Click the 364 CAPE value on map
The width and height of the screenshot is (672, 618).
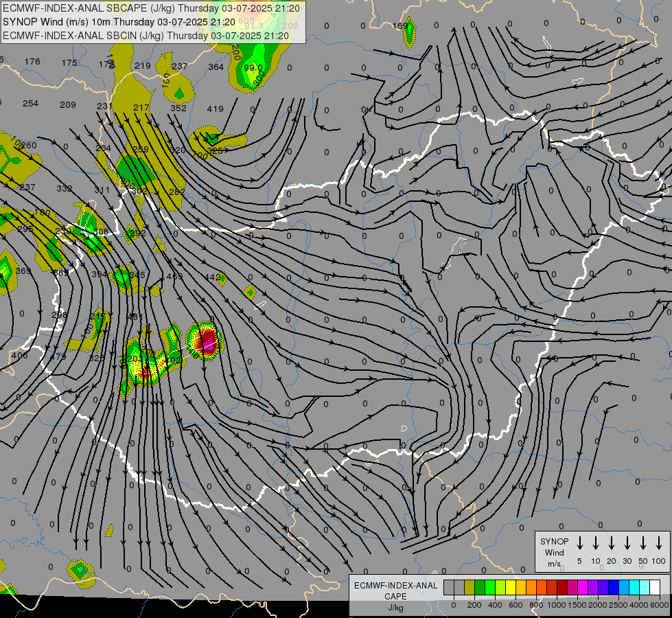(216, 67)
